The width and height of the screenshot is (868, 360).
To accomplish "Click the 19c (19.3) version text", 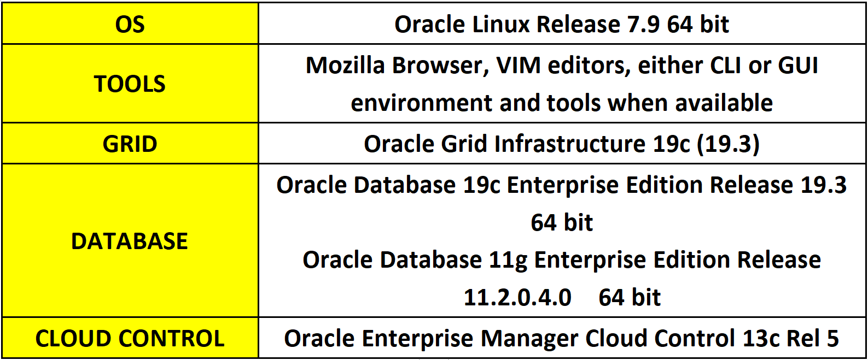I will 706,144.
